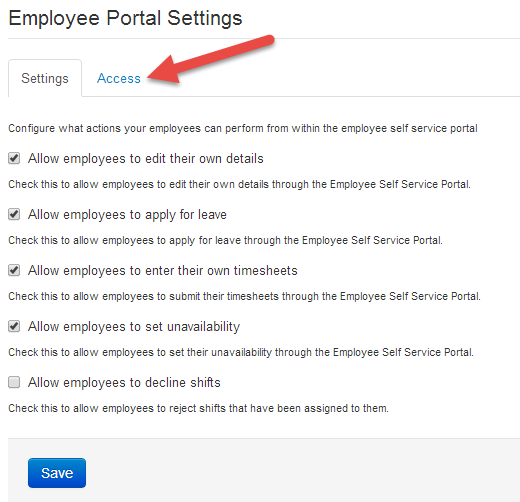This screenshot has width=520, height=502.
Task: Click the 'Configure what actions your employees' intro text
Action: coord(243,129)
